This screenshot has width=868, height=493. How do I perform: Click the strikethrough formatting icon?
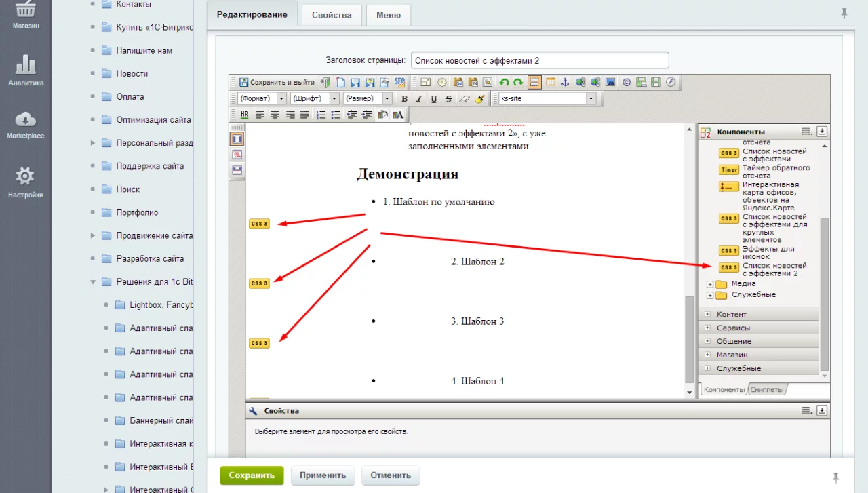(x=448, y=99)
